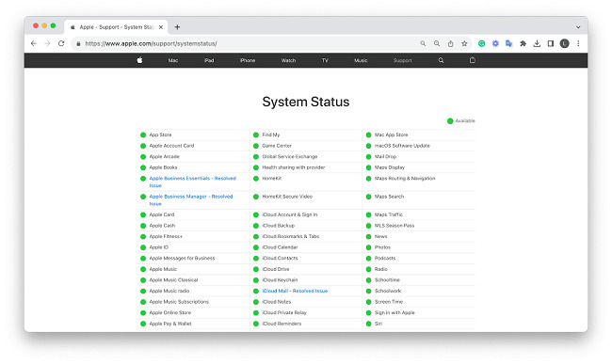Select the iCloud Account & Sign In row

(306, 214)
